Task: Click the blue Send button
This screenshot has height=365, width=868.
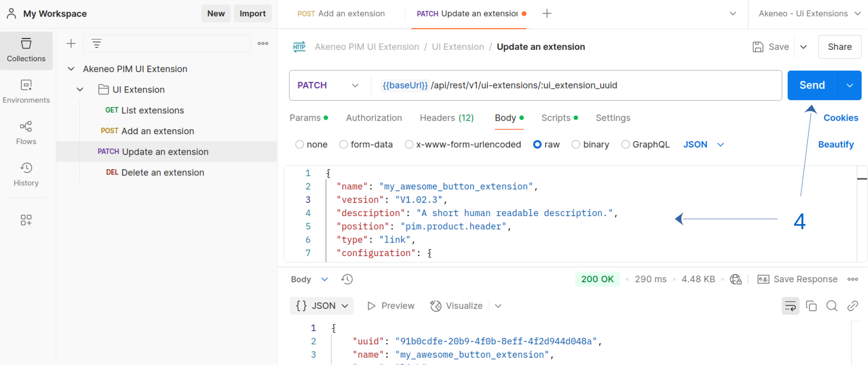Action: [812, 85]
